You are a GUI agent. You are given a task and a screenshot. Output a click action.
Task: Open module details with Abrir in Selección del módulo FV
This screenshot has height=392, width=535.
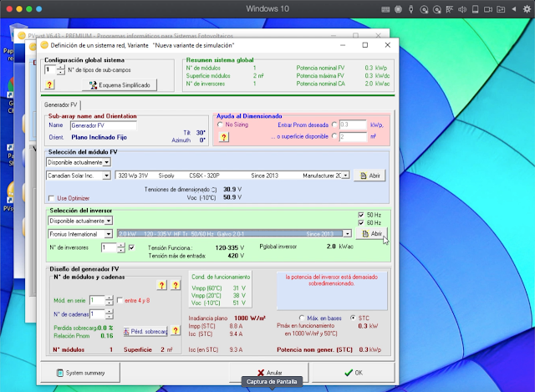[369, 176]
